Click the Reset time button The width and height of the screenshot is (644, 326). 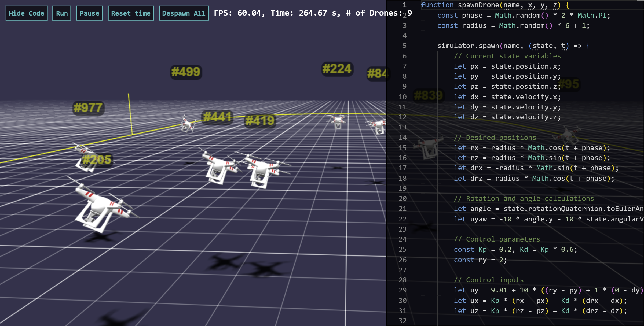tap(131, 13)
